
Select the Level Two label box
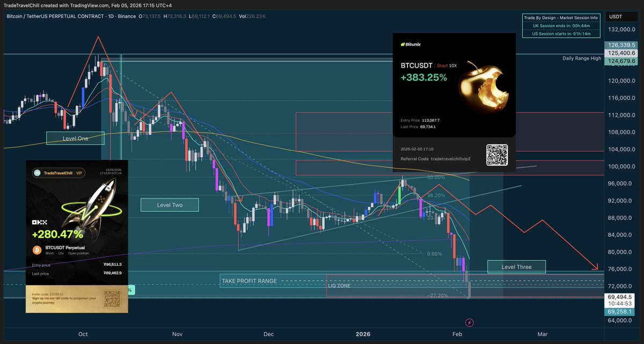(170, 204)
